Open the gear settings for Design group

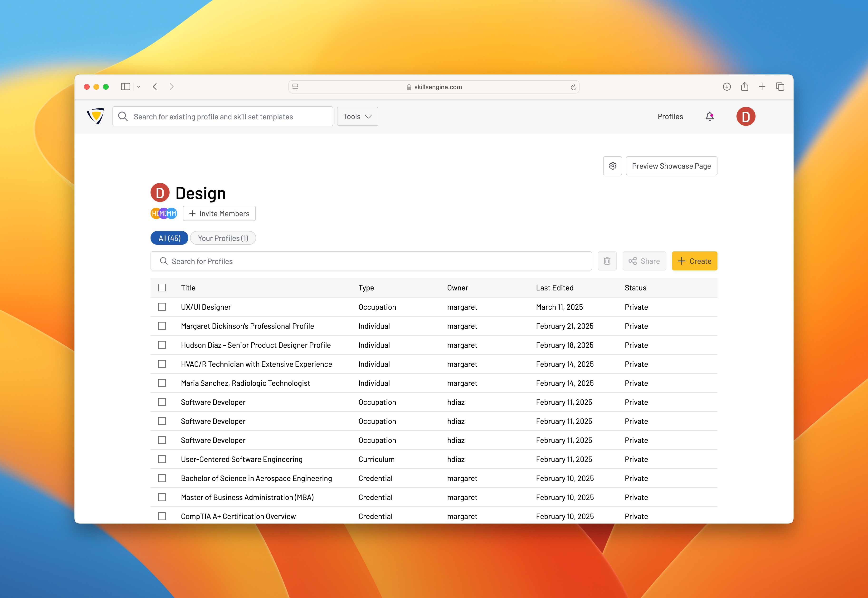(x=612, y=166)
